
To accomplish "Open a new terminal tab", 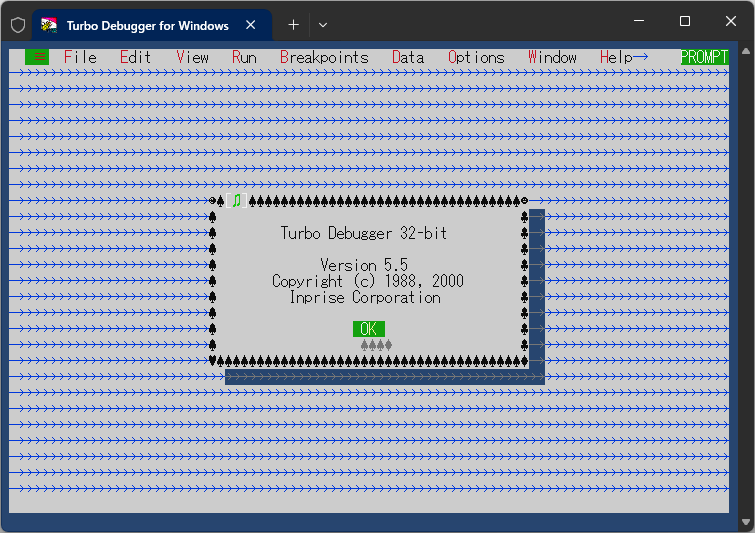I will (293, 25).
